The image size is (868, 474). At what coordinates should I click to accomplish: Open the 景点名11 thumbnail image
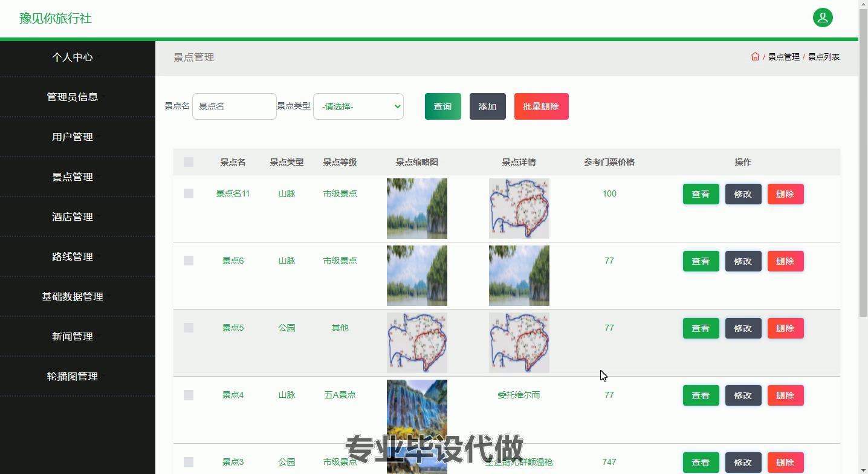(417, 209)
